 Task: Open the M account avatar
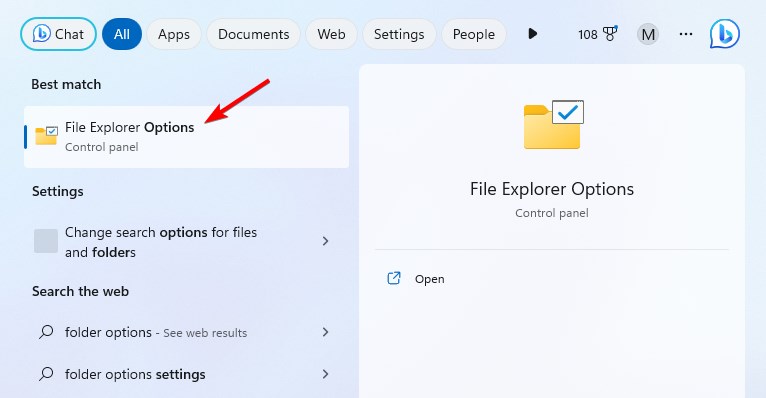[x=648, y=34]
